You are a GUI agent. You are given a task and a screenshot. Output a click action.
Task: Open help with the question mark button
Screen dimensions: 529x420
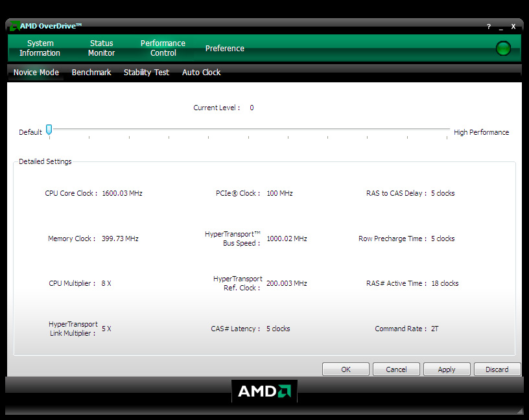tap(489, 27)
